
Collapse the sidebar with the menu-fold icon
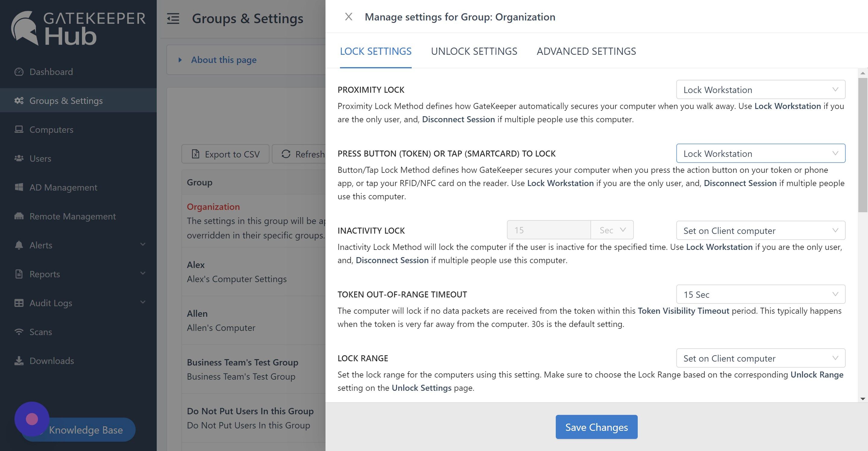click(x=173, y=18)
